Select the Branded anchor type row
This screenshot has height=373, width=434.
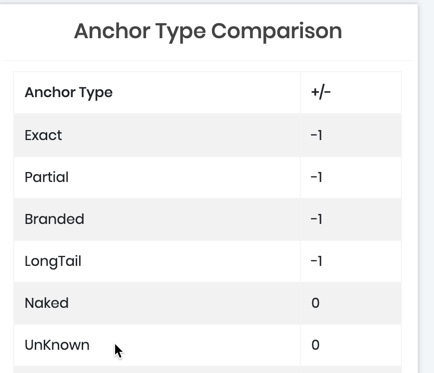pos(207,219)
